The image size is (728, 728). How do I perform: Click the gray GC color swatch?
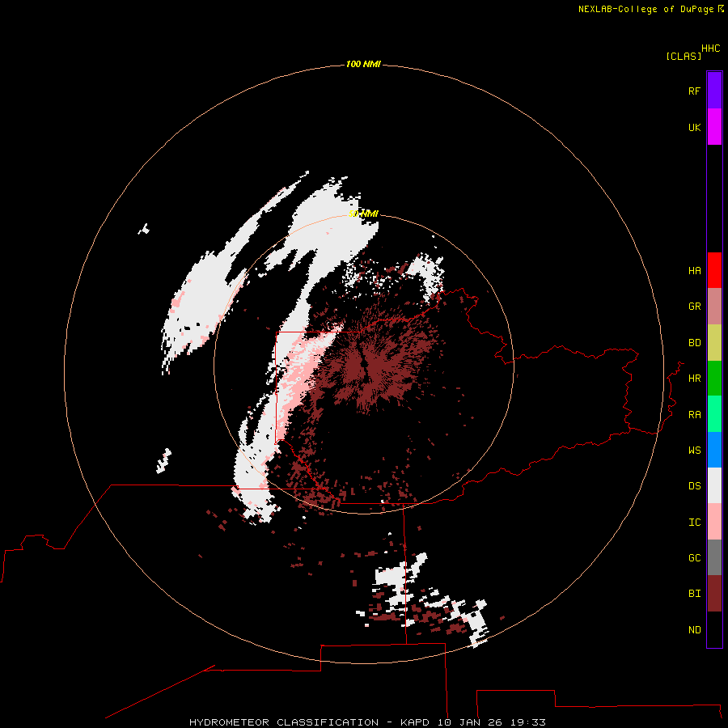click(714, 557)
